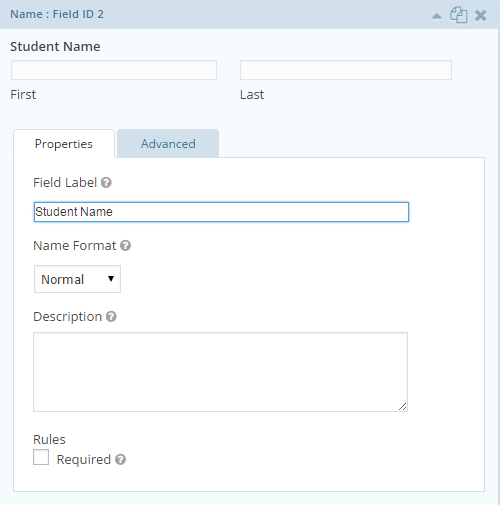Click inside the Description text area
This screenshot has width=500, height=505.
pyautogui.click(x=220, y=372)
